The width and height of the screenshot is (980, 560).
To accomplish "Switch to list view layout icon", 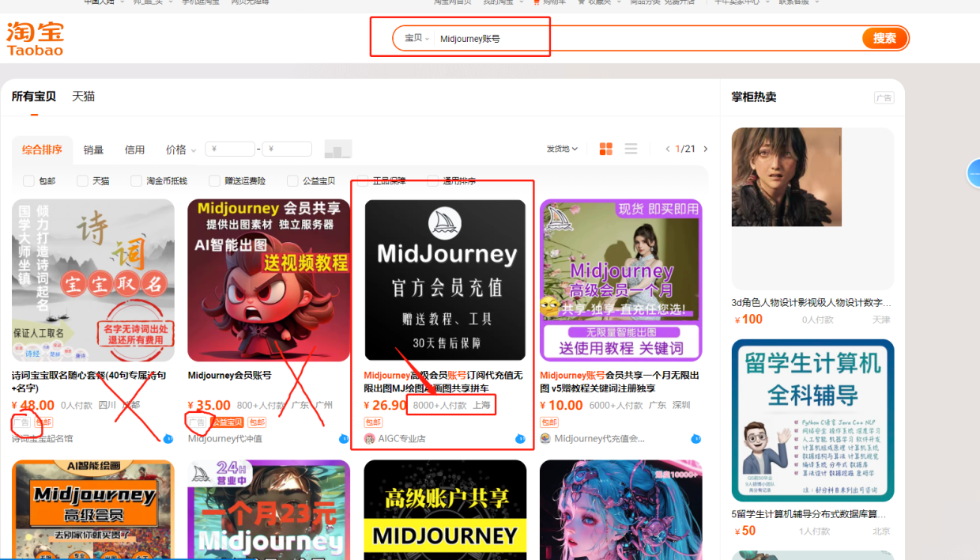I will pos(631,149).
